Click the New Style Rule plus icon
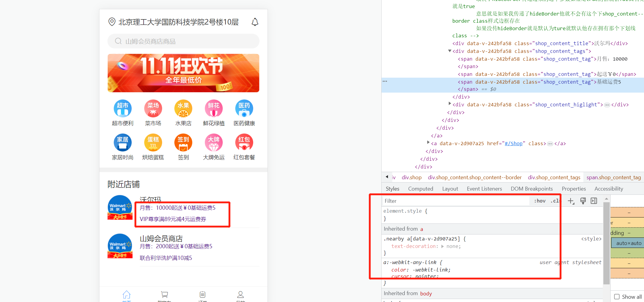This screenshot has width=644, height=302. click(x=571, y=201)
